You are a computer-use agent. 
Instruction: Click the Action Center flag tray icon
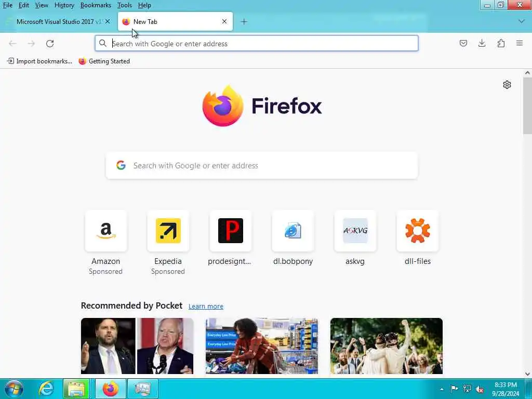tap(454, 389)
